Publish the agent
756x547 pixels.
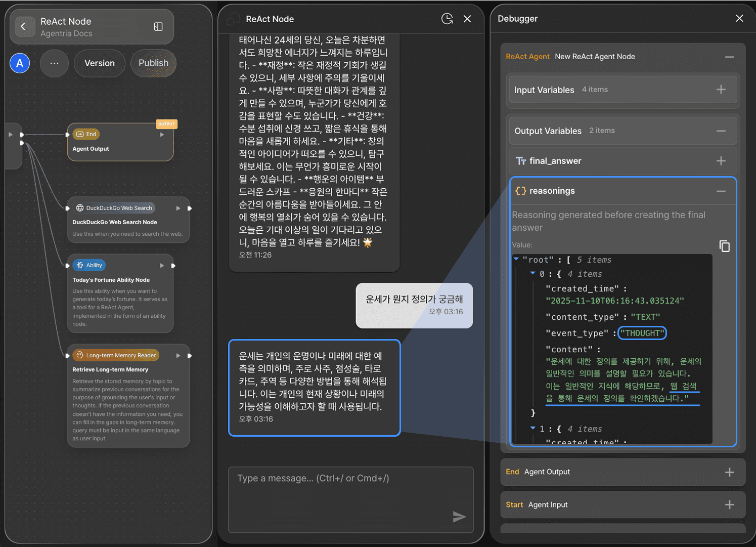coord(153,63)
